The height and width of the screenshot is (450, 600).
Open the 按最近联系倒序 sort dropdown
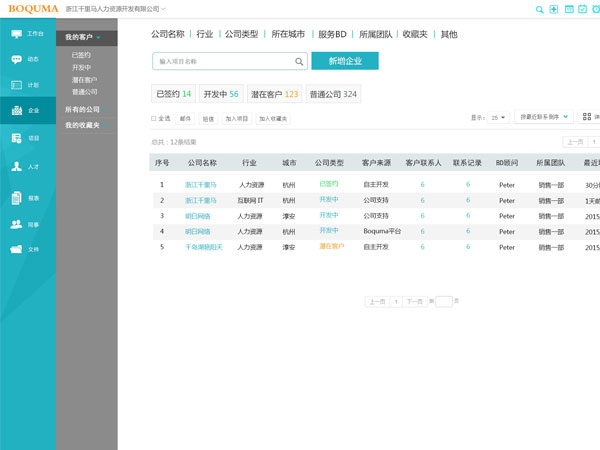click(x=544, y=118)
